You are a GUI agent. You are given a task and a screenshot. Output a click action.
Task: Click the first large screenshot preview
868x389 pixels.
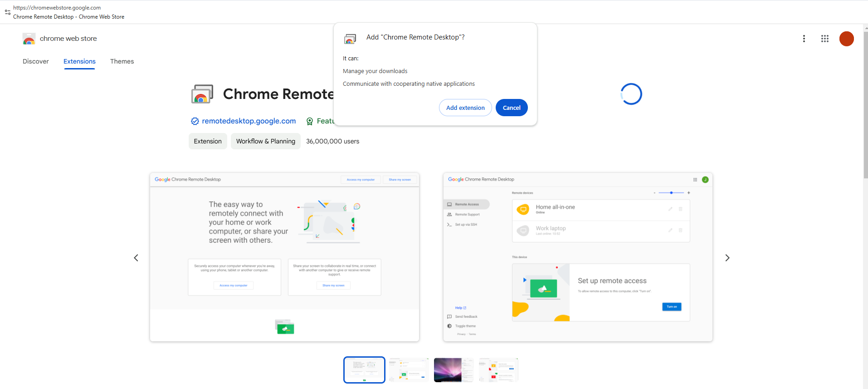click(x=284, y=257)
